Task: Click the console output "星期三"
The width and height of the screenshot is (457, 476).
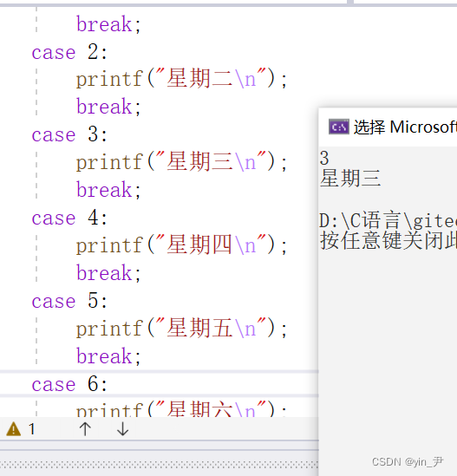Action: tap(350, 179)
